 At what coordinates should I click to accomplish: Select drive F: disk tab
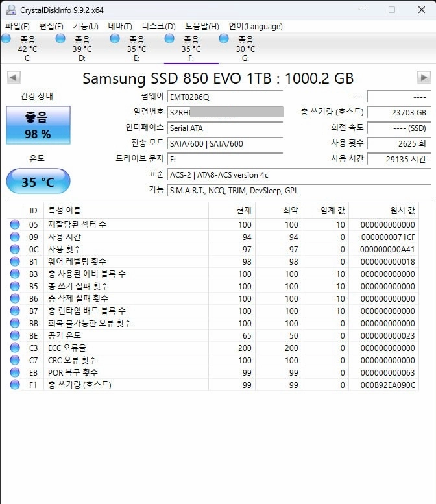pos(191,49)
